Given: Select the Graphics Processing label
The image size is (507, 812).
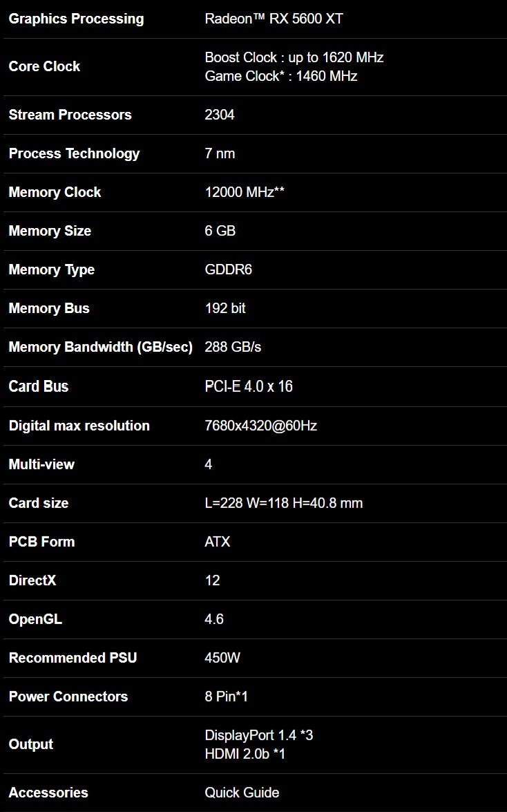Looking at the screenshot, I should point(76,19).
